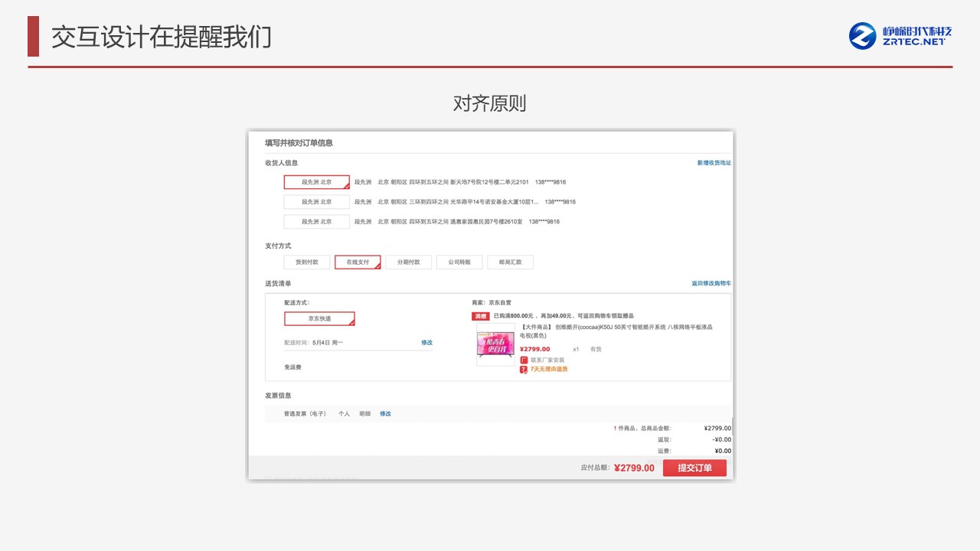Click 修改 next to delivery time

[426, 343]
